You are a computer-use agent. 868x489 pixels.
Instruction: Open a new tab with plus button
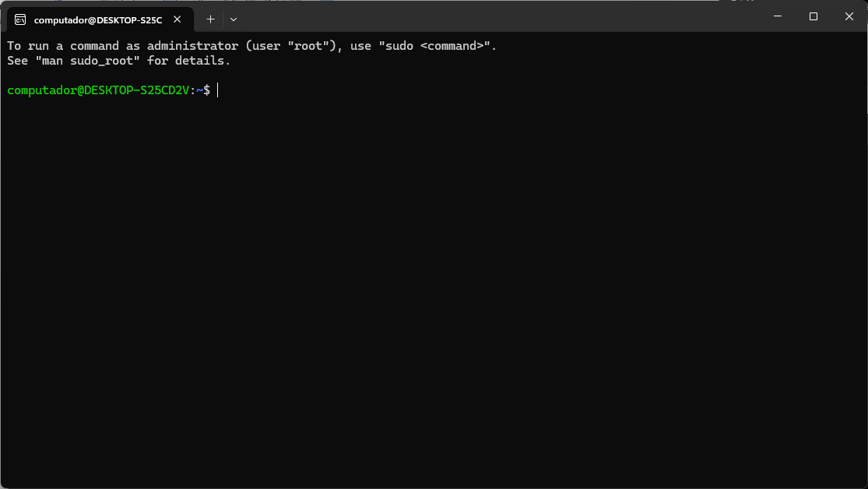(210, 19)
